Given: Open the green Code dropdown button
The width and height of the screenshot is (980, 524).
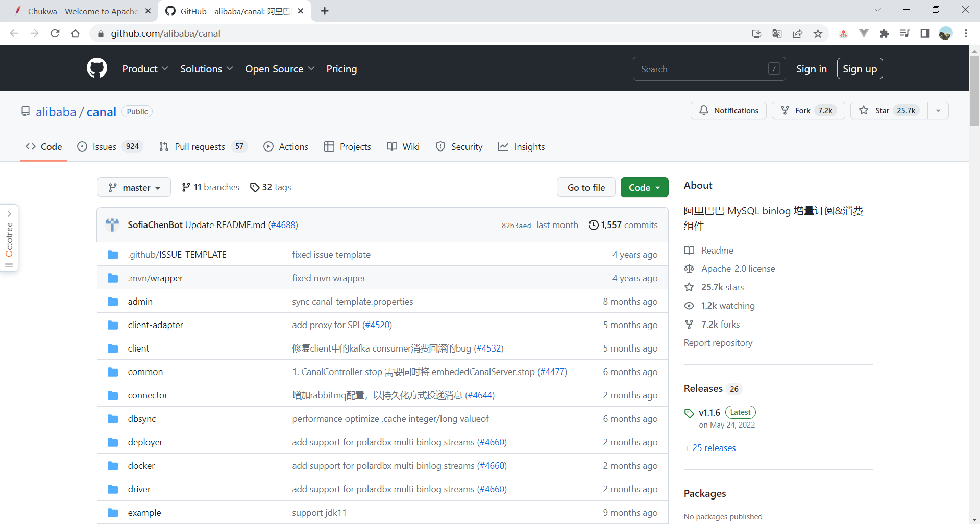Looking at the screenshot, I should click(x=644, y=187).
